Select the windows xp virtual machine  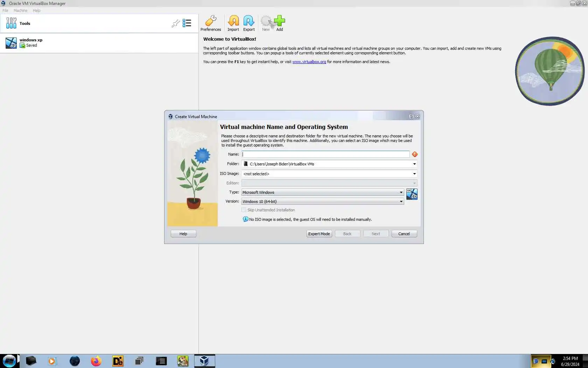pyautogui.click(x=99, y=43)
